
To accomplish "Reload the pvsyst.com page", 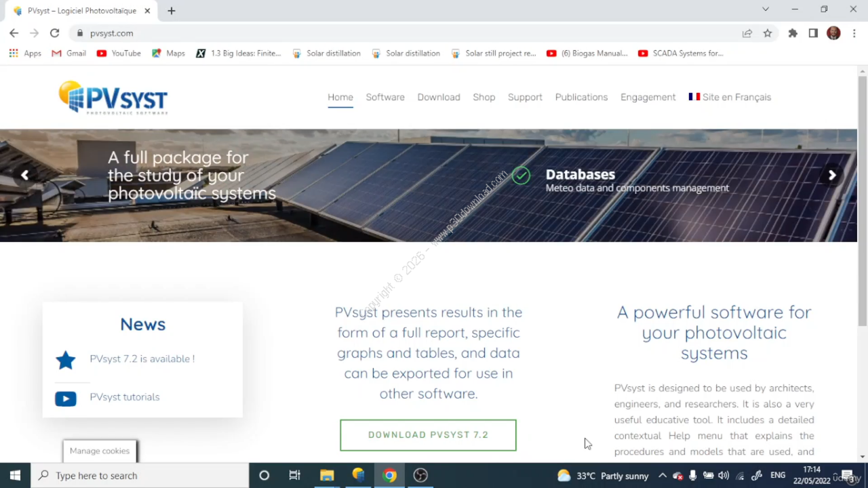I will [x=55, y=33].
